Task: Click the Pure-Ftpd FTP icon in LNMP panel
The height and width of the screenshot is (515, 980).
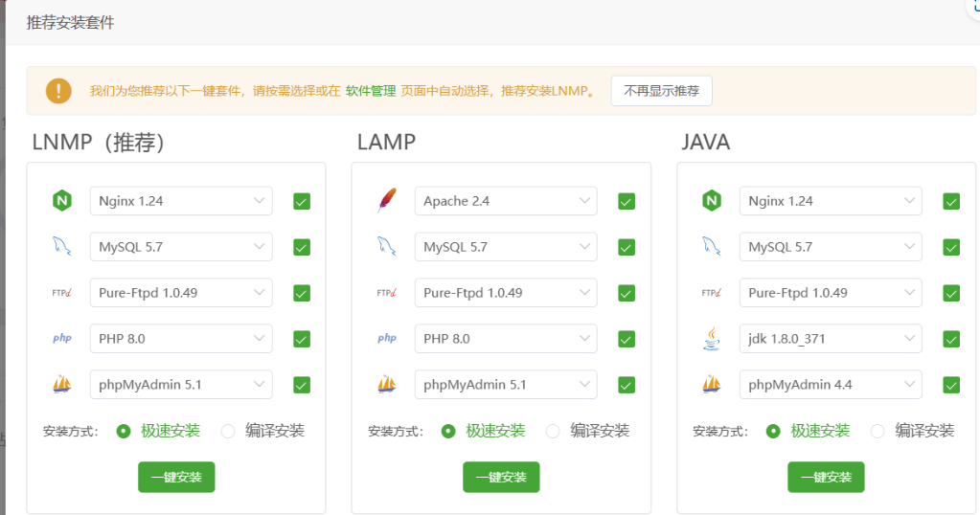Action: (62, 292)
